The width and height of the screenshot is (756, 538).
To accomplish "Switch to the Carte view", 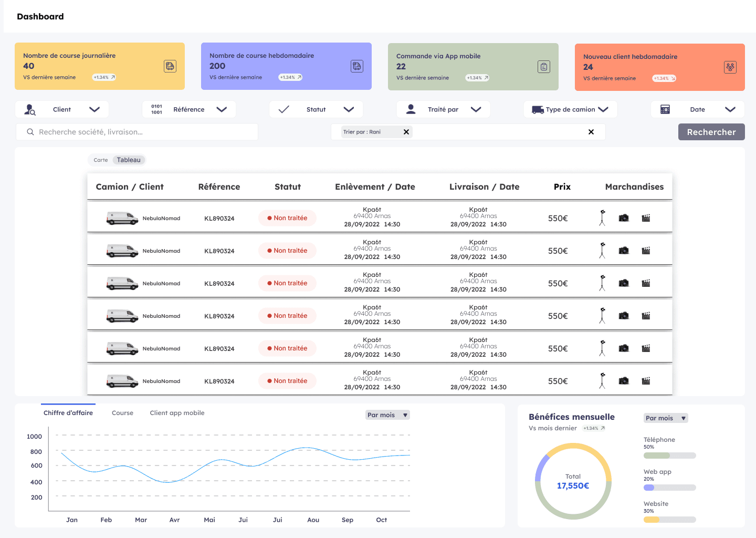I will [x=101, y=160].
